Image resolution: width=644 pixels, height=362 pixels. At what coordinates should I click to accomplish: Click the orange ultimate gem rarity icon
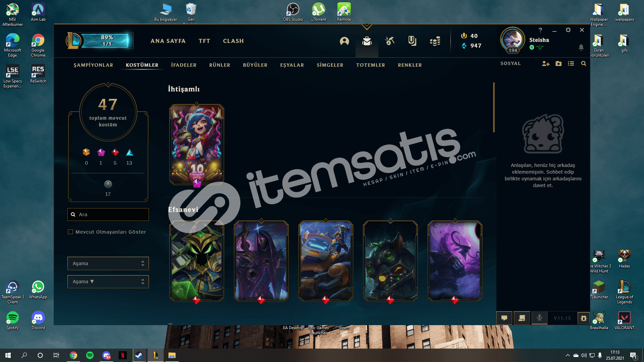tap(86, 152)
